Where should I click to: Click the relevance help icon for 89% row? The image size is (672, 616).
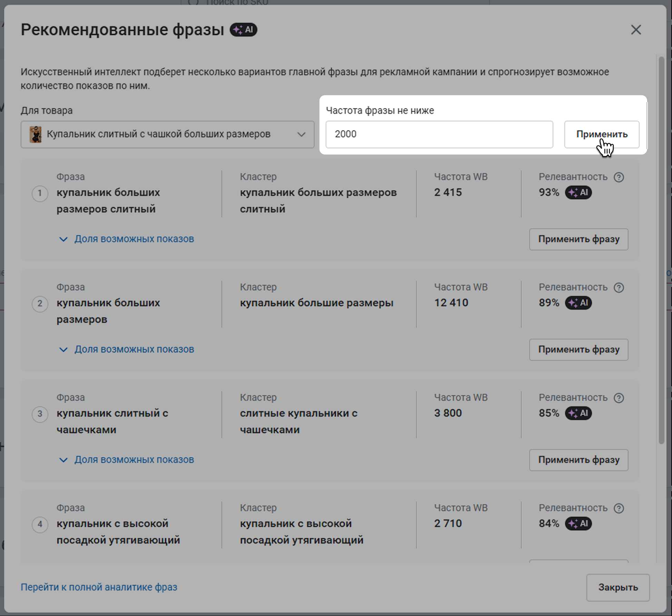(619, 287)
